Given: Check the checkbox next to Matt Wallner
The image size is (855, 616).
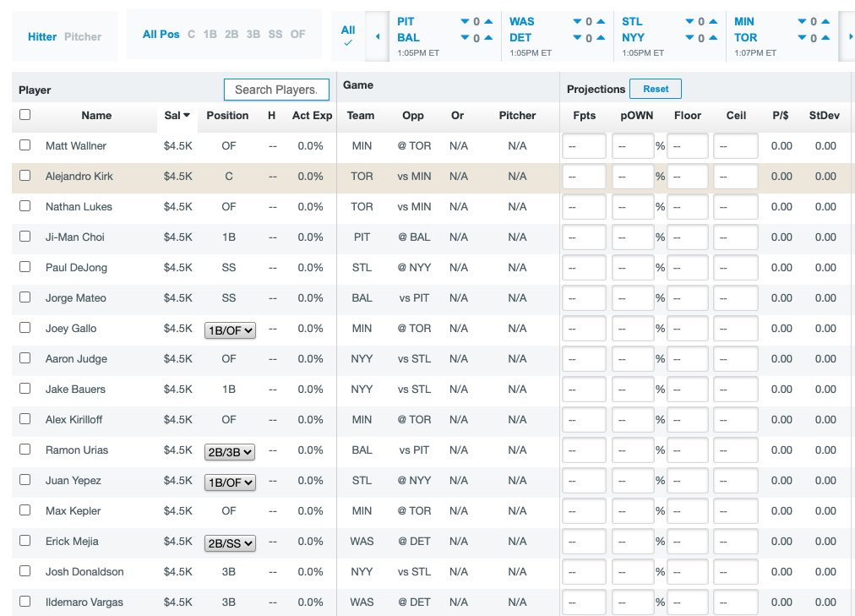Looking at the screenshot, I should (x=25, y=145).
